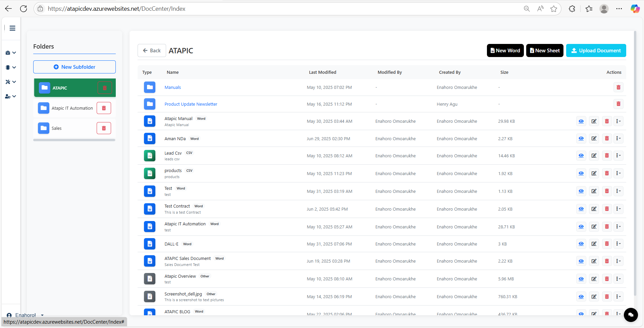Delete the Product Update Newsletter folder row
This screenshot has height=328, width=644.
click(618, 104)
